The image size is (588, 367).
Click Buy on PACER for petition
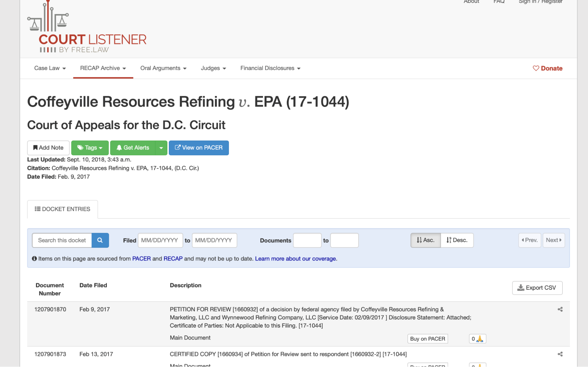coord(427,338)
